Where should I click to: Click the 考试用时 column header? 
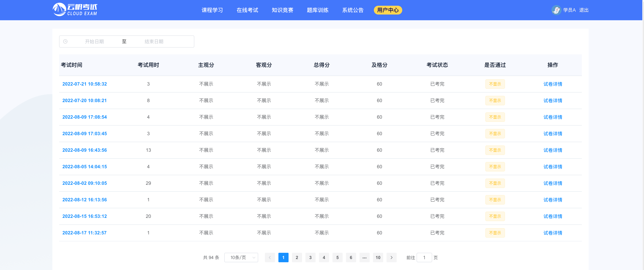pos(148,65)
